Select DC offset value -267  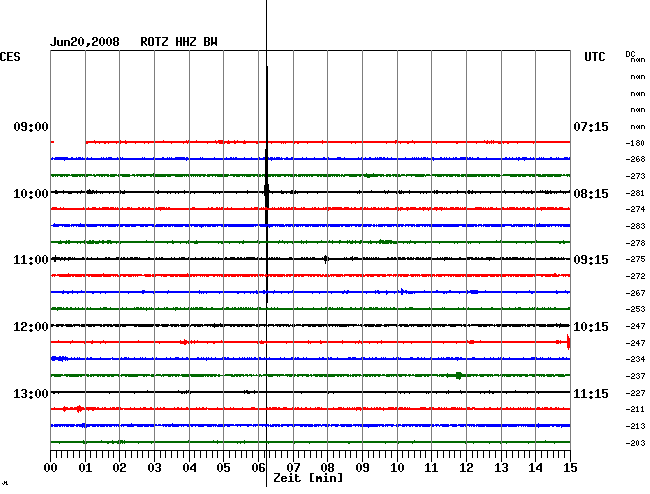(635, 293)
